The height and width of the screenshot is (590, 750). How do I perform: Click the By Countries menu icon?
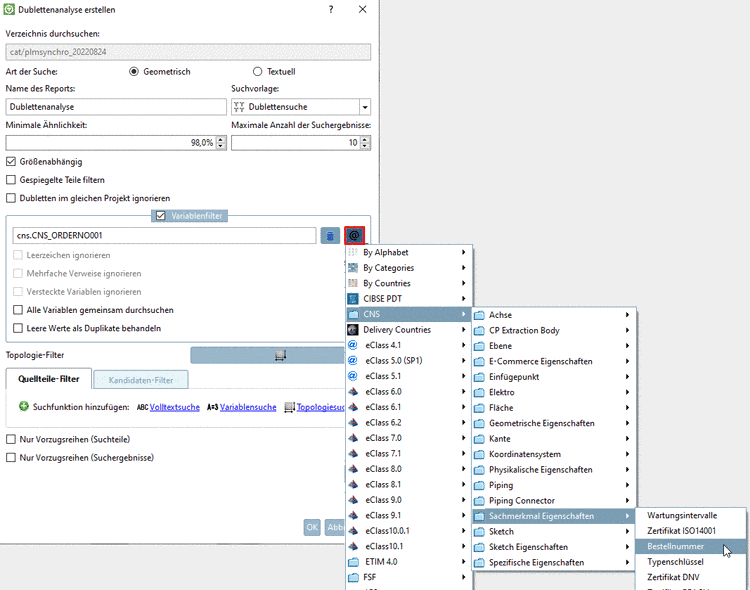pos(353,283)
